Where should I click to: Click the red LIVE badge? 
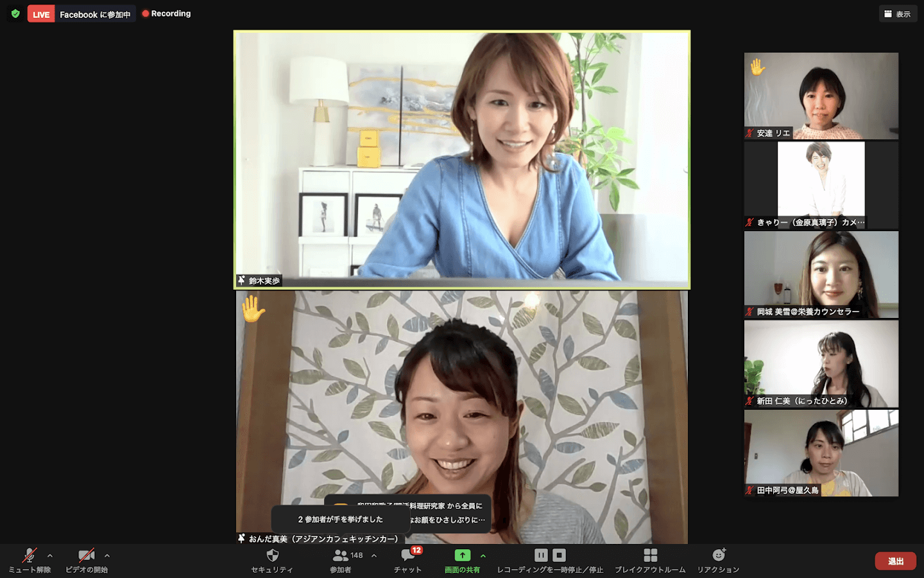pyautogui.click(x=41, y=14)
